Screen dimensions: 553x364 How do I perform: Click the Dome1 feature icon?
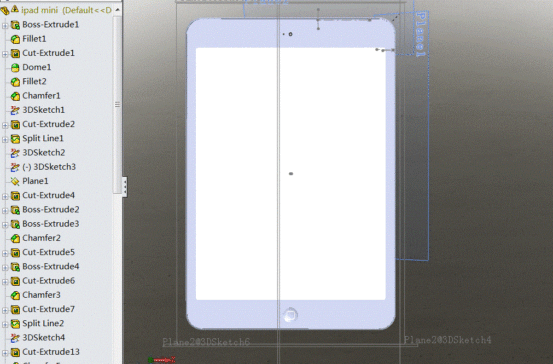[15, 68]
